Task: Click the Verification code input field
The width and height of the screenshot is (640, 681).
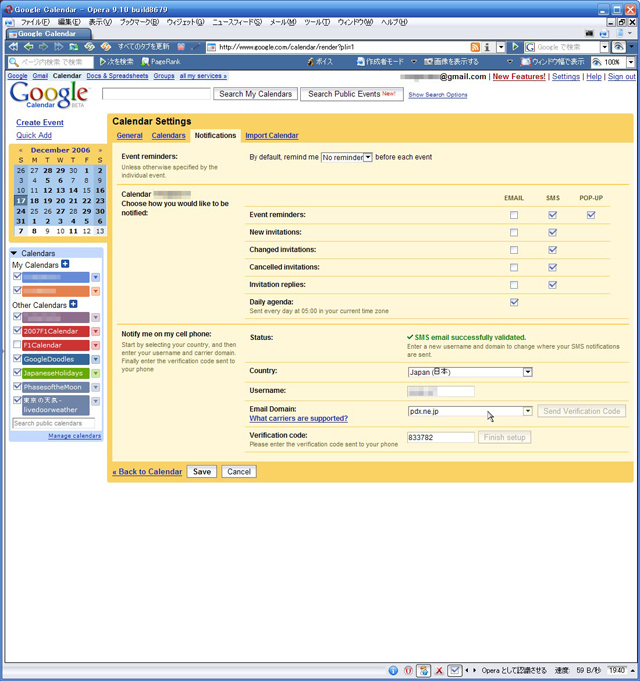Action: click(441, 437)
